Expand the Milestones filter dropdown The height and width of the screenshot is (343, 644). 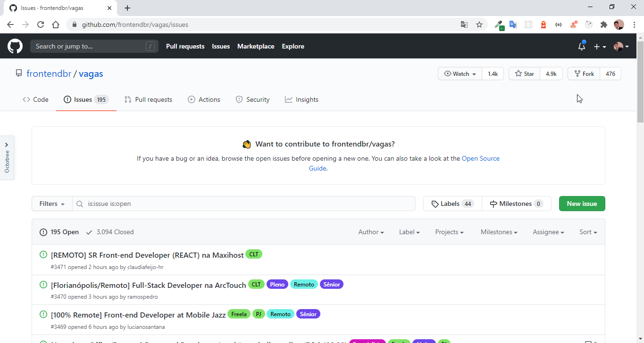point(499,232)
